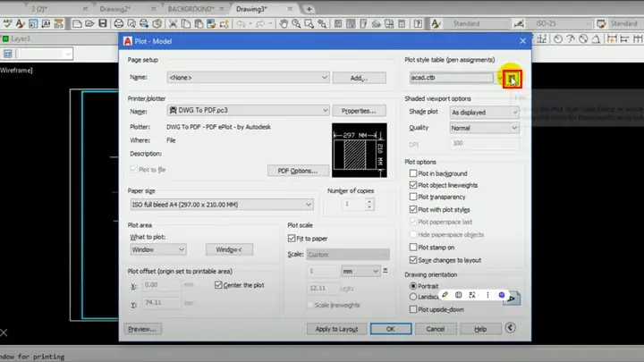Toggle Save changes to layout checkbox
Image resolution: width=644 pixels, height=362 pixels.
[x=413, y=260]
